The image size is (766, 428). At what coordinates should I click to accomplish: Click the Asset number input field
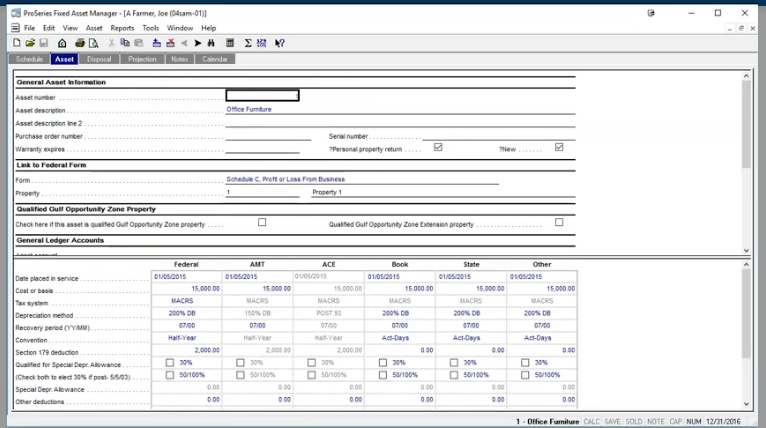pos(262,96)
